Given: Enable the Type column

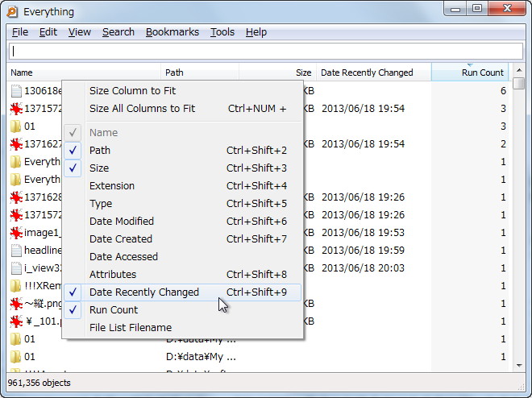Looking at the screenshot, I should tap(182, 203).
